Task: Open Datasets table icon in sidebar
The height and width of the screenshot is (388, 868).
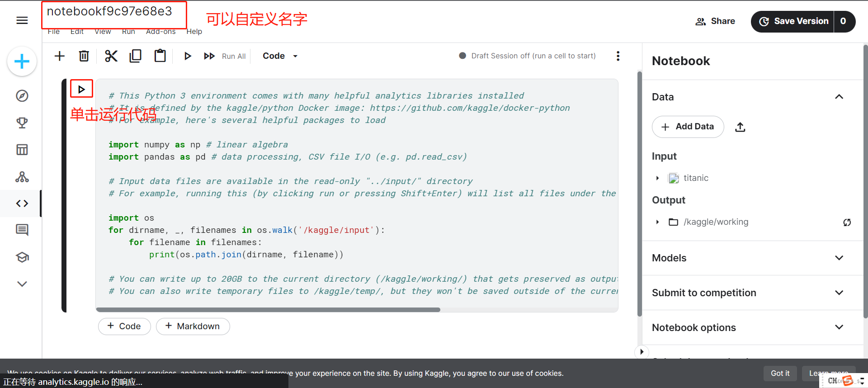Action: [x=22, y=150]
